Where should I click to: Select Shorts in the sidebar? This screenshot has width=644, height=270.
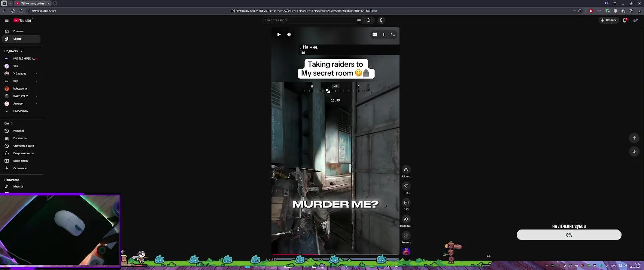click(x=21, y=39)
